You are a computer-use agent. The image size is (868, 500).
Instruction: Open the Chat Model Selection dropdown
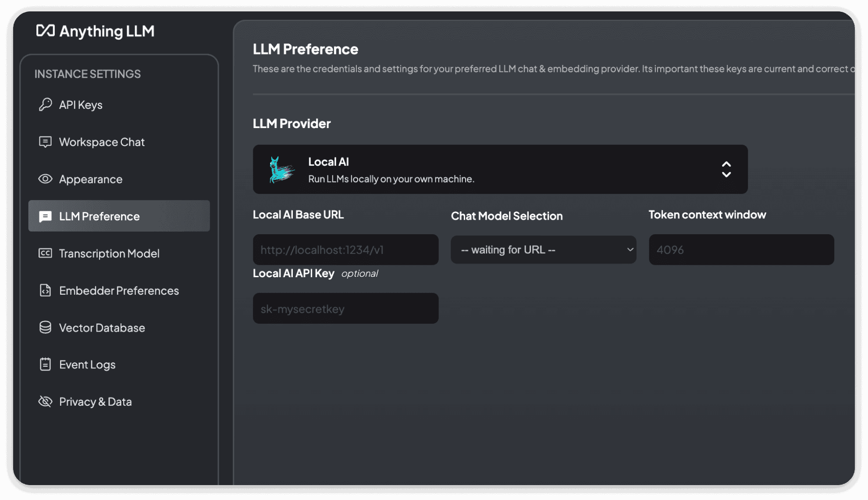click(543, 250)
